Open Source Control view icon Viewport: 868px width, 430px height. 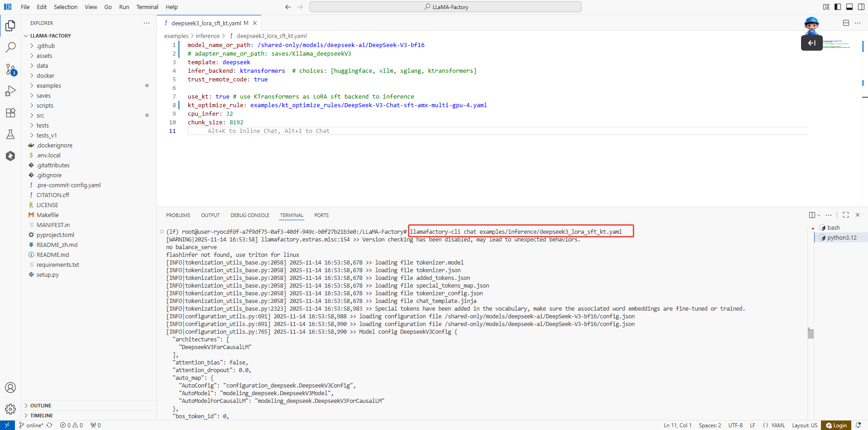[x=10, y=69]
